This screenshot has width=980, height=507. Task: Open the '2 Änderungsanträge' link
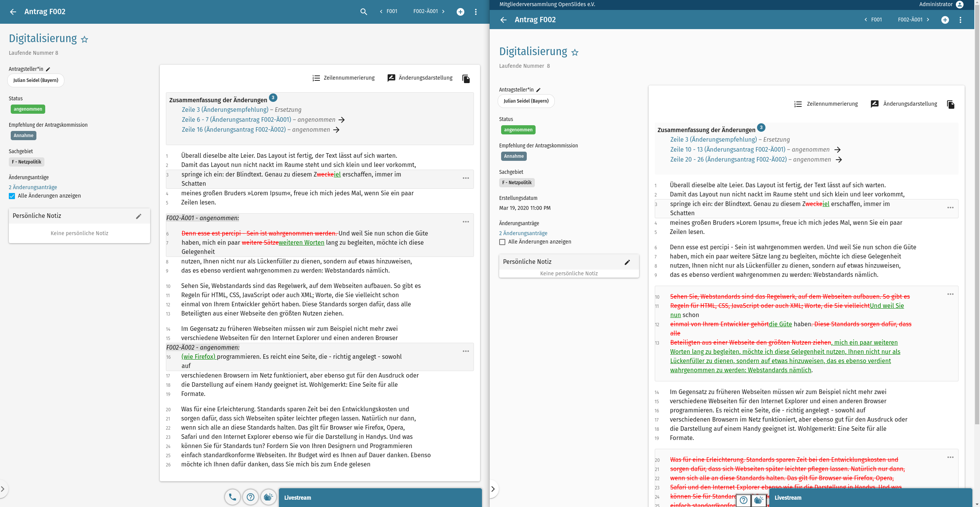(x=33, y=187)
